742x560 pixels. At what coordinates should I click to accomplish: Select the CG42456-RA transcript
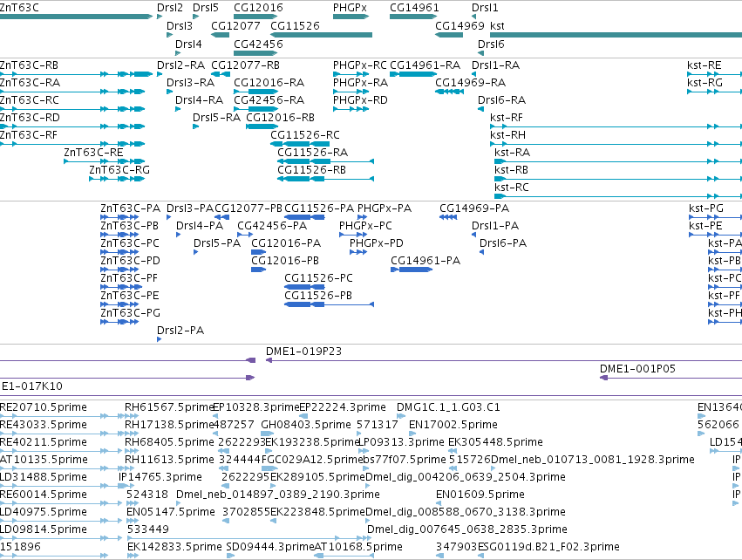pyautogui.click(x=269, y=100)
